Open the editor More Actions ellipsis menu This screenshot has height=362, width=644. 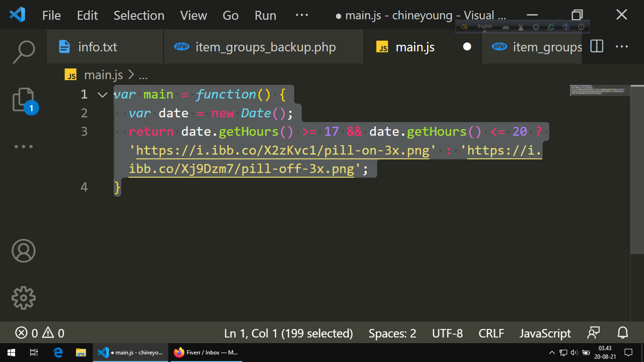(x=622, y=47)
